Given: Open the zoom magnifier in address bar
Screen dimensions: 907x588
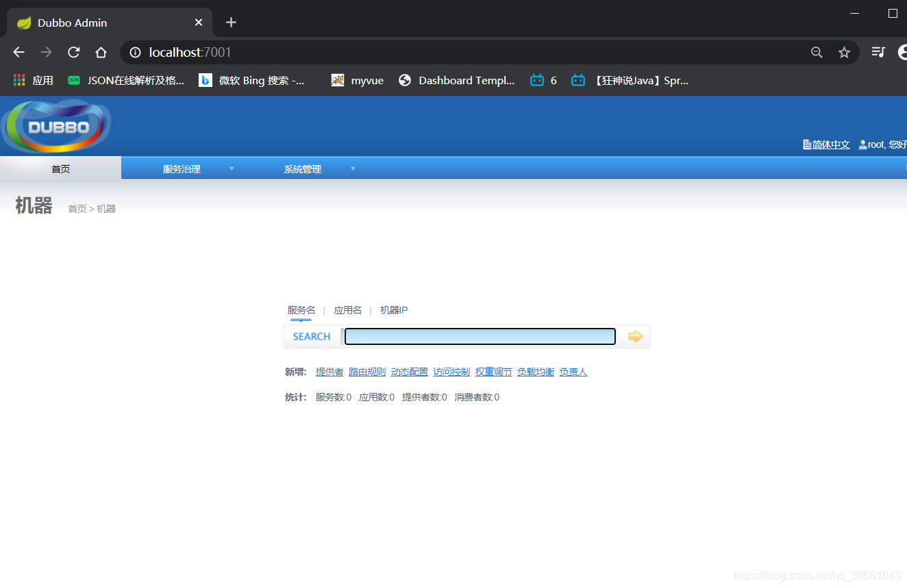Looking at the screenshot, I should click(x=817, y=52).
